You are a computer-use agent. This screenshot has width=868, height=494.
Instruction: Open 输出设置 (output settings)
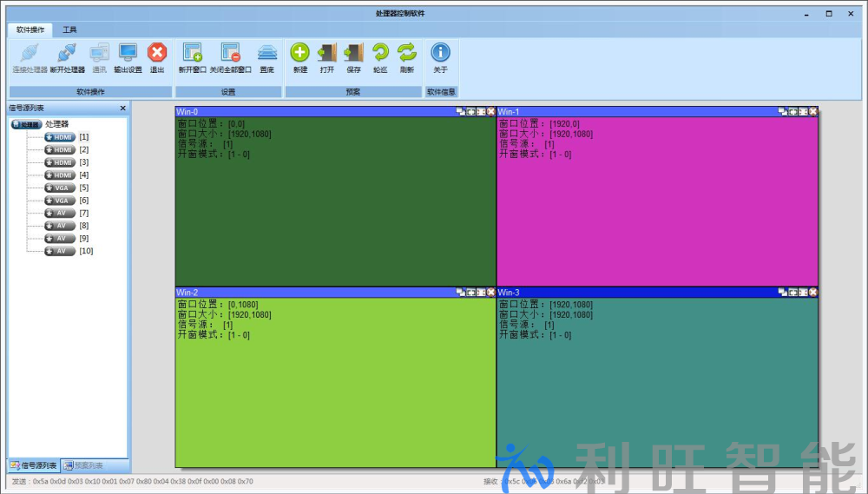click(x=128, y=57)
